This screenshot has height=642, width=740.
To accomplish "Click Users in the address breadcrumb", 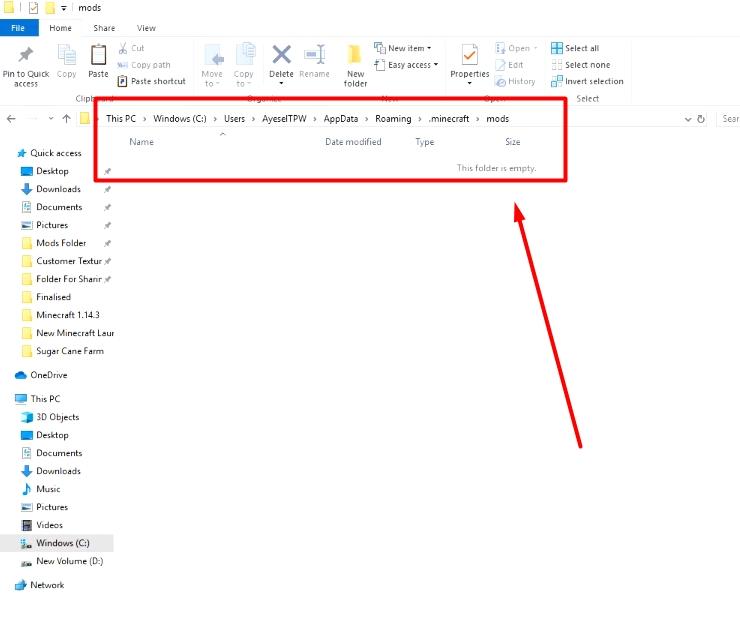I will click(235, 119).
